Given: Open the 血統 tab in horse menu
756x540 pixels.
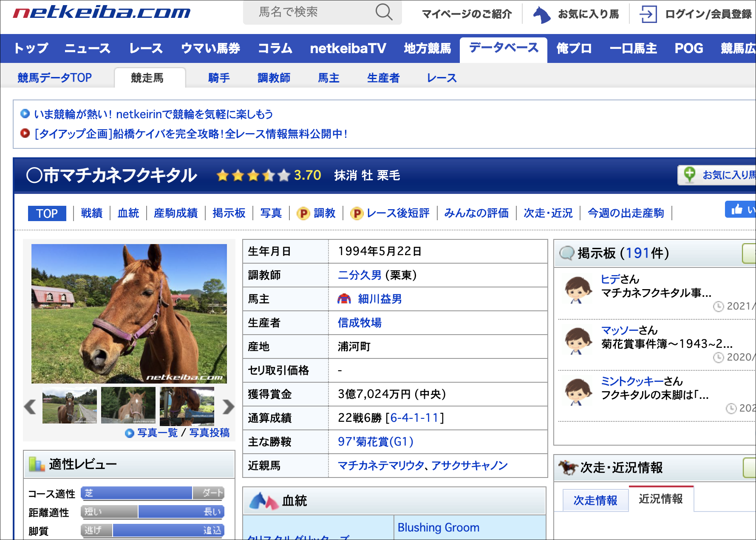Looking at the screenshot, I should (128, 213).
